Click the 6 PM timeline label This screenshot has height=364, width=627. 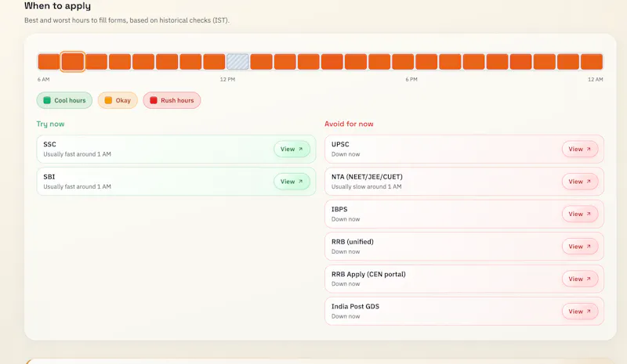click(x=411, y=80)
